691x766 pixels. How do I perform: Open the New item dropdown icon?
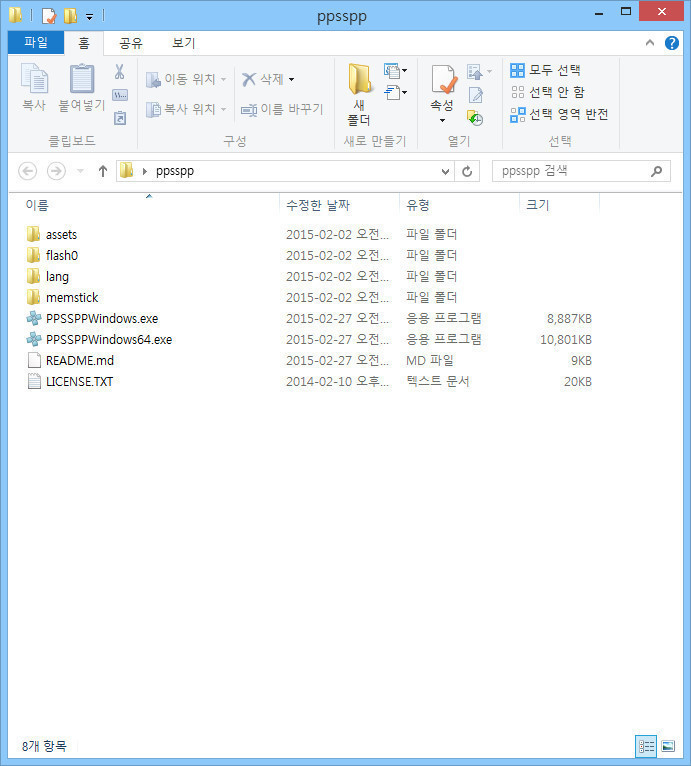click(x=395, y=71)
